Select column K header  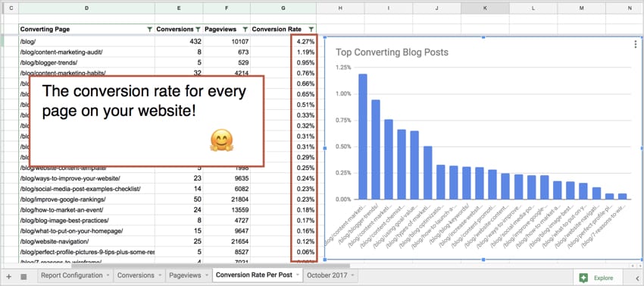485,8
